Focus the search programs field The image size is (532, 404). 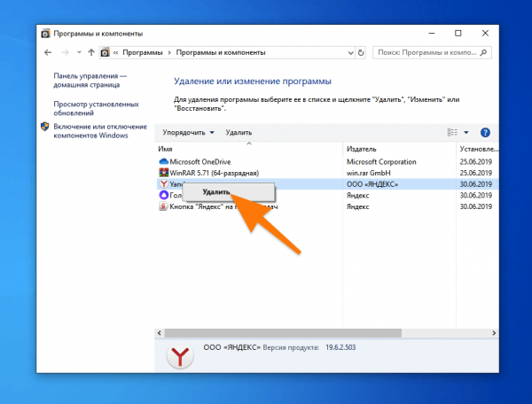[432, 52]
